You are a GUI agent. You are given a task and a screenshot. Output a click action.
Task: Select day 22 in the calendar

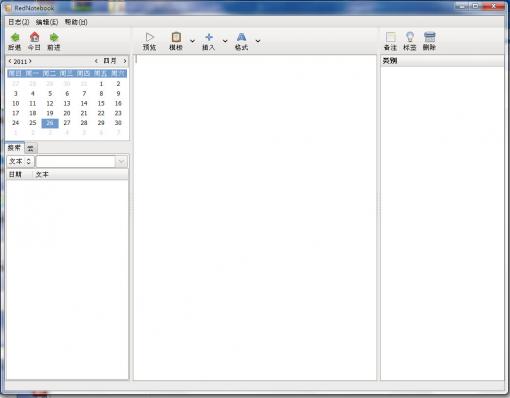click(101, 113)
